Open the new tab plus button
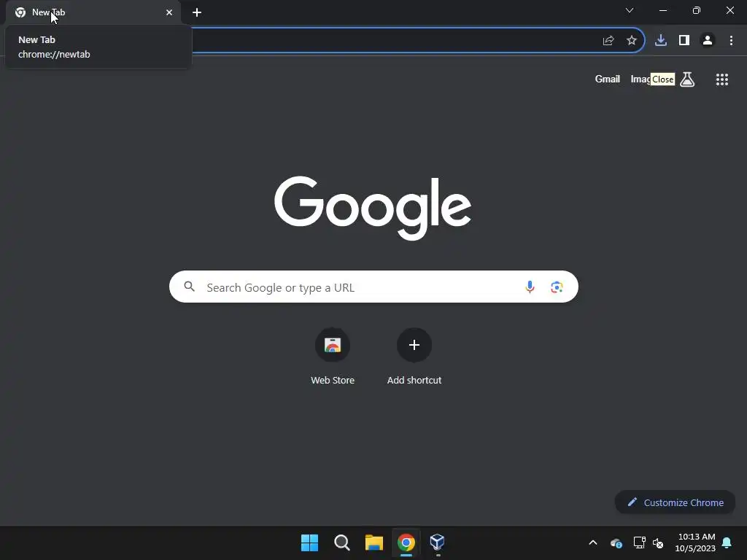This screenshot has height=560, width=747. click(197, 12)
